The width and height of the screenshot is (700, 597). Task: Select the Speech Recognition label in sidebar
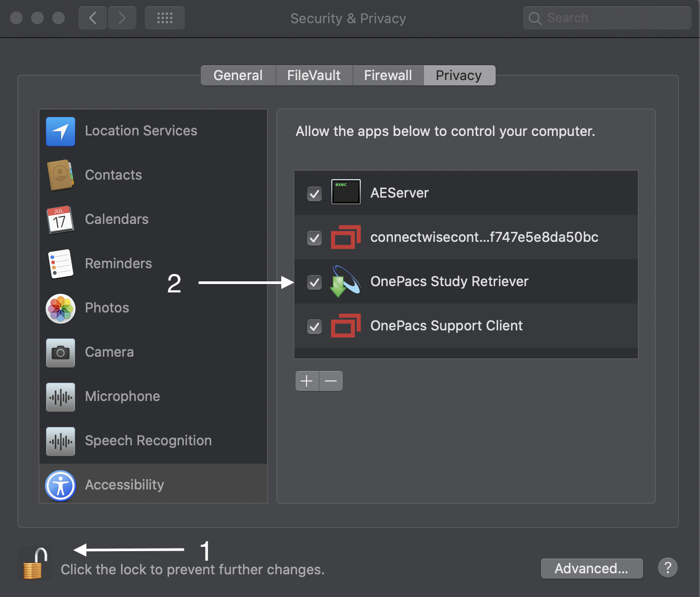pyautogui.click(x=148, y=441)
